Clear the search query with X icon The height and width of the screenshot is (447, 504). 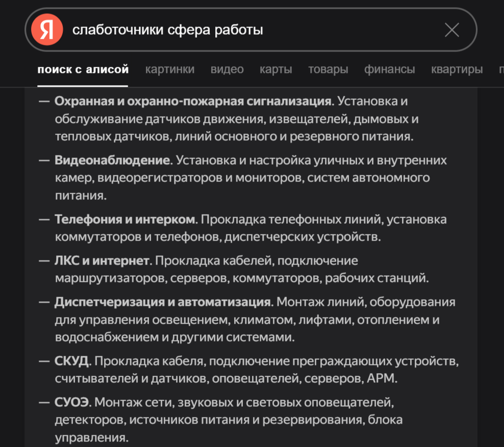point(451,30)
